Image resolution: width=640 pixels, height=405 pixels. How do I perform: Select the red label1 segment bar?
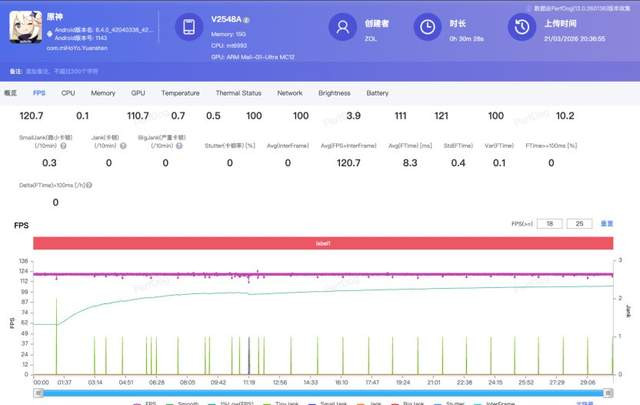click(325, 243)
